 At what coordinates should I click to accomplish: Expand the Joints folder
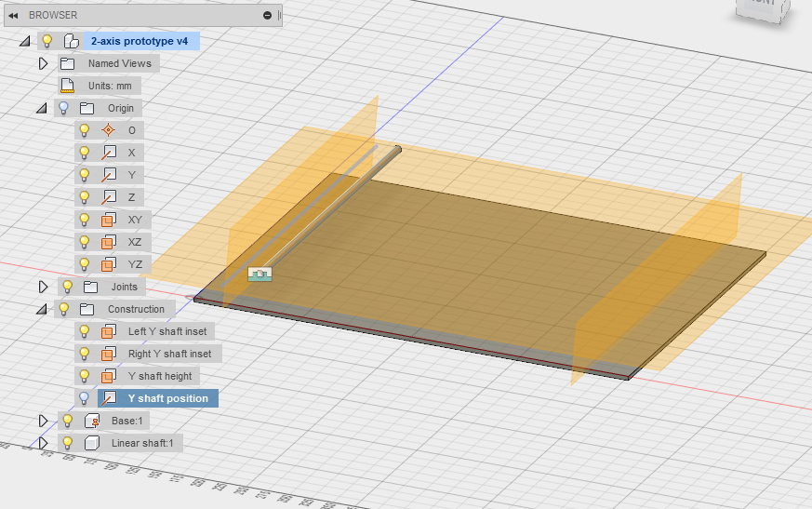coord(43,287)
